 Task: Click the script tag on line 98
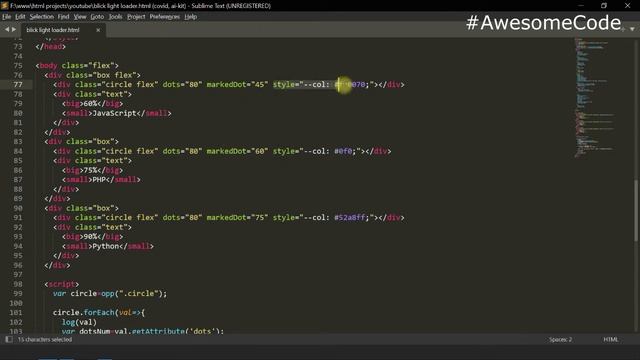62,284
